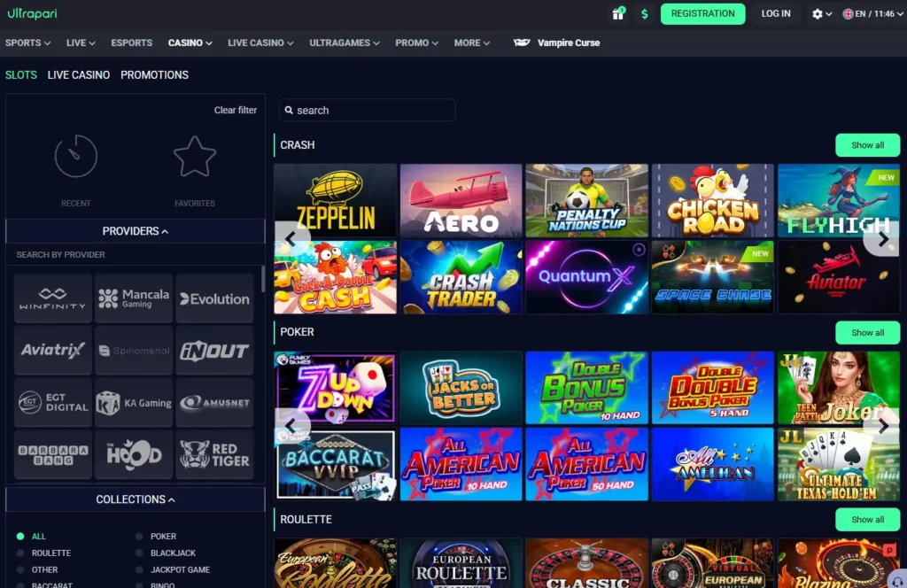Image resolution: width=907 pixels, height=588 pixels.
Task: Select the BLACKJACK collection radio
Action: tap(139, 553)
